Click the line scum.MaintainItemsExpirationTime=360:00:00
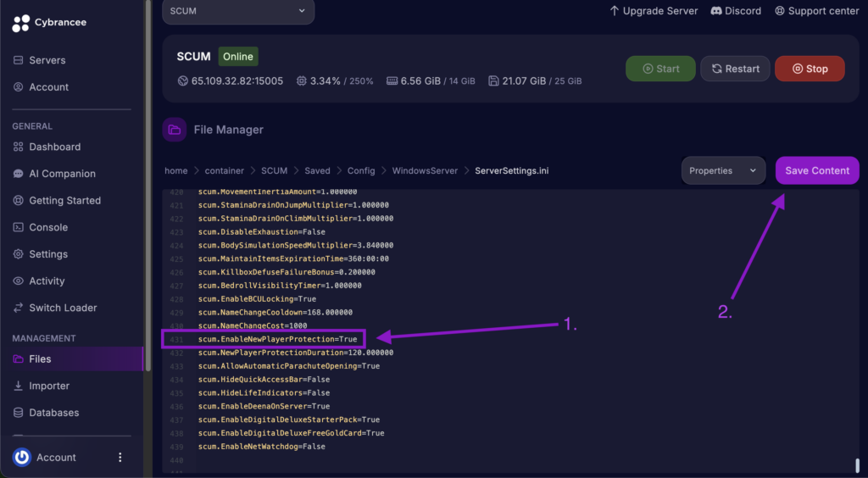868x478 pixels. tap(293, 258)
